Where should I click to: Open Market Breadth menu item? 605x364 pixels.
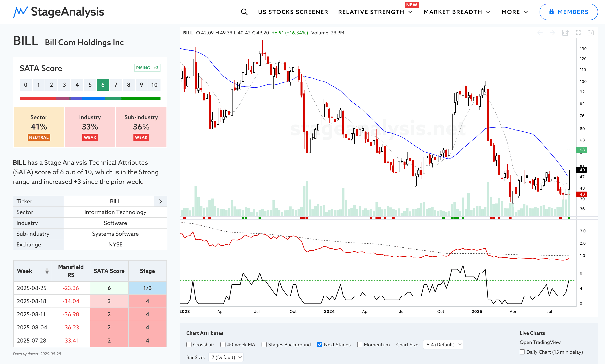point(453,12)
